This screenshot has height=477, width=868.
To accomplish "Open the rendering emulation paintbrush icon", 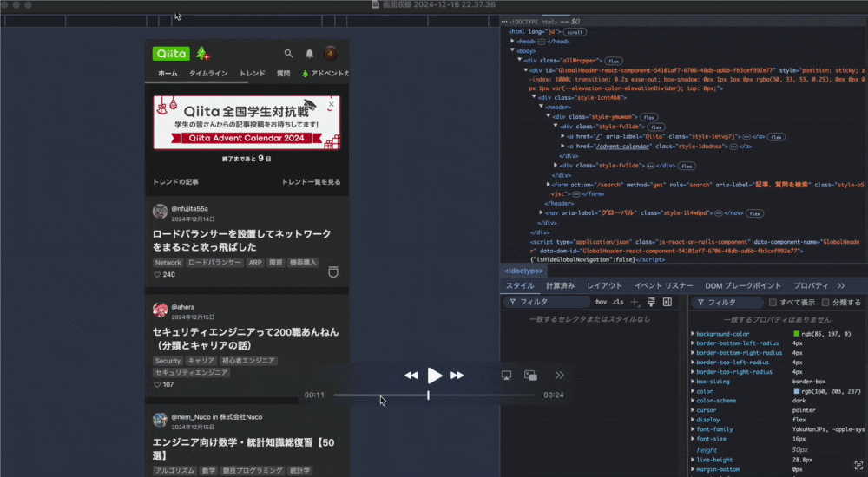I will pos(651,302).
